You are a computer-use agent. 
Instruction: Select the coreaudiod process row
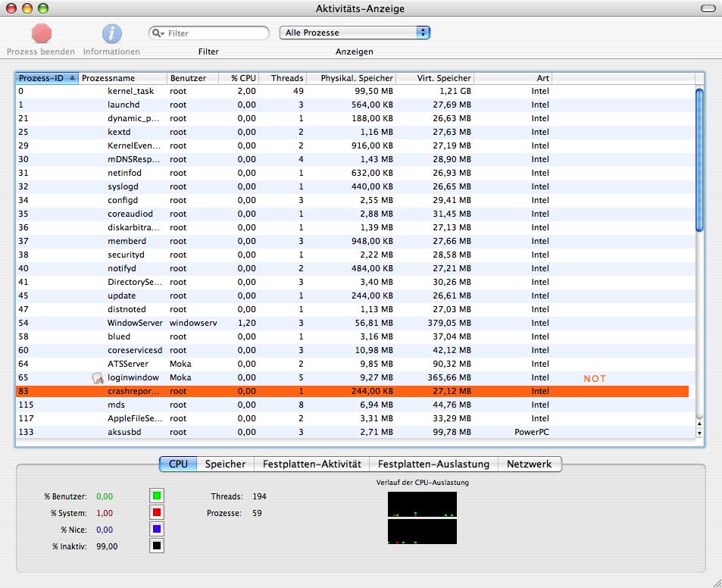(355, 214)
